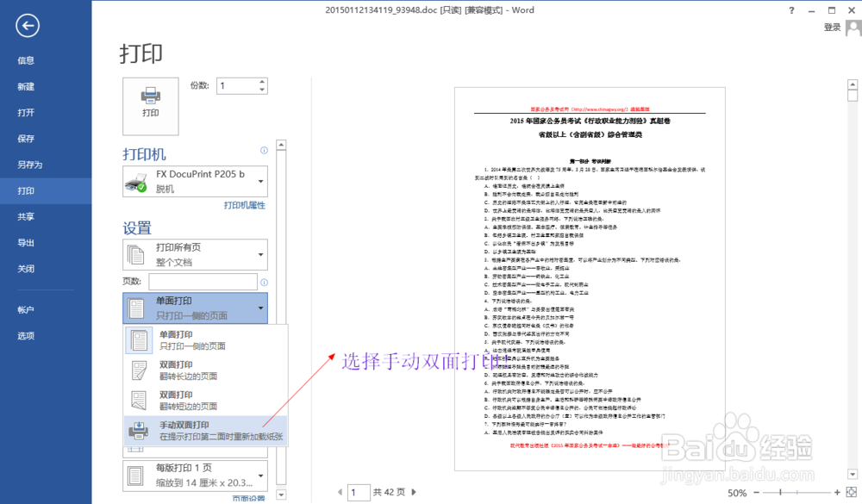The width and height of the screenshot is (862, 504).
Task: Click the info icon next to 页数 field
Action: click(x=264, y=283)
